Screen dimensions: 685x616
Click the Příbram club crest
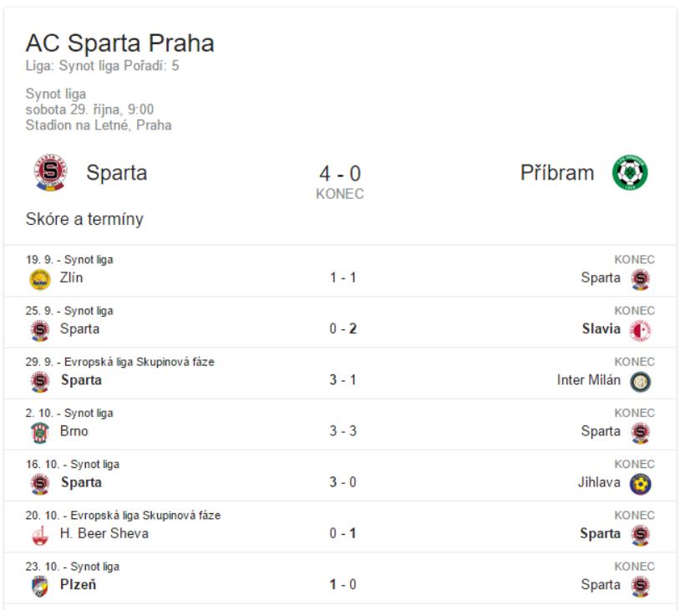pos(630,172)
